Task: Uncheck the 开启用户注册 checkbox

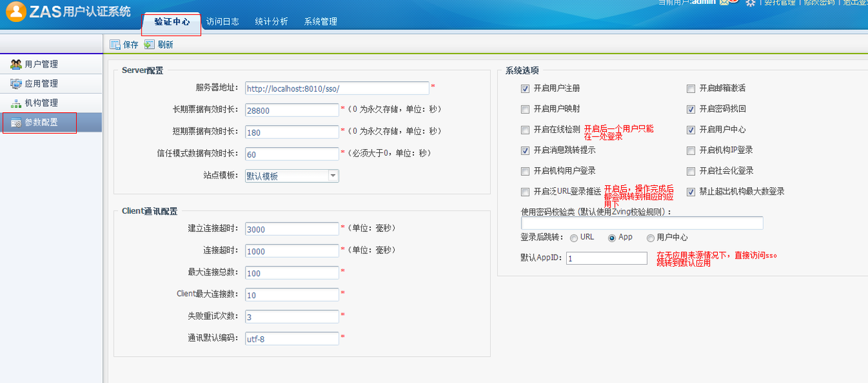Action: pyautogui.click(x=525, y=88)
